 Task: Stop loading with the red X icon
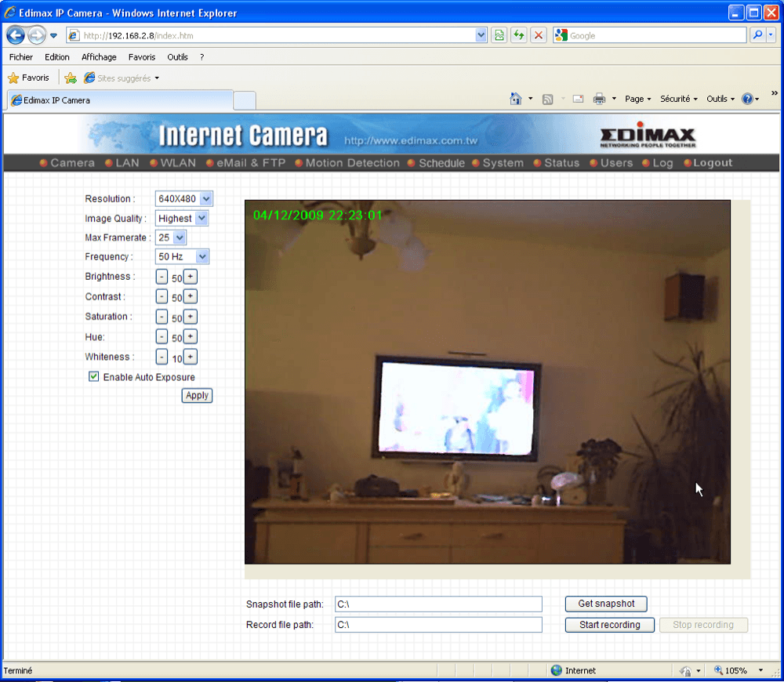point(538,35)
